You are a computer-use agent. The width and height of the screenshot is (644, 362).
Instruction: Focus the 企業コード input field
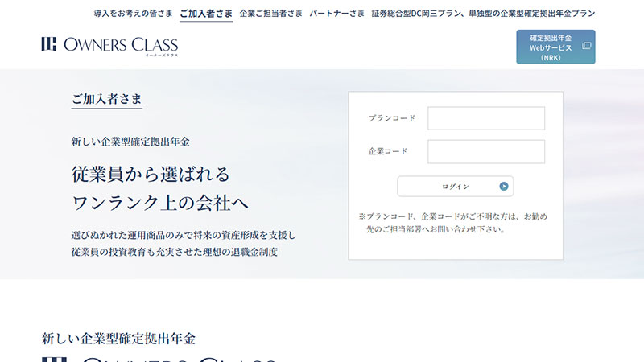486,151
